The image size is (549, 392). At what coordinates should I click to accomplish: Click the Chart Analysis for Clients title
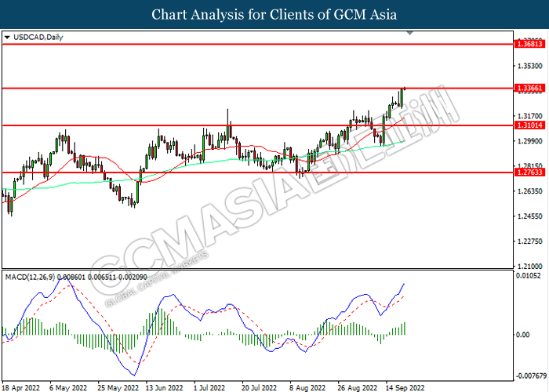(x=274, y=14)
